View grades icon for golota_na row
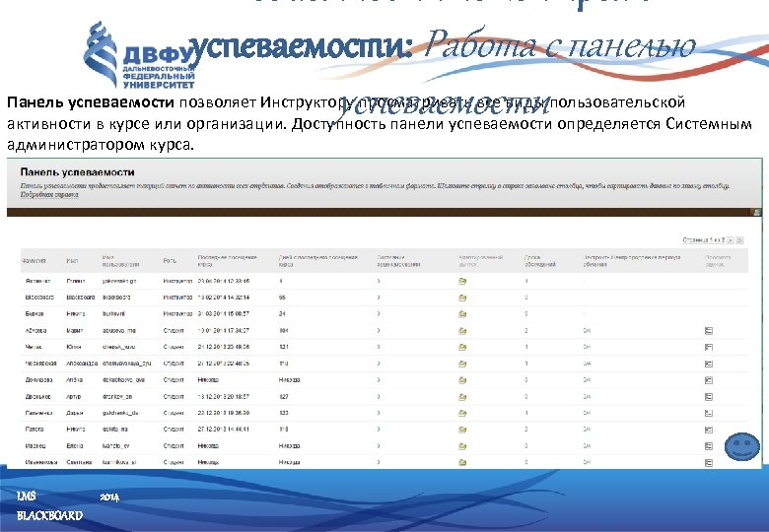The image size is (769, 532). (709, 430)
